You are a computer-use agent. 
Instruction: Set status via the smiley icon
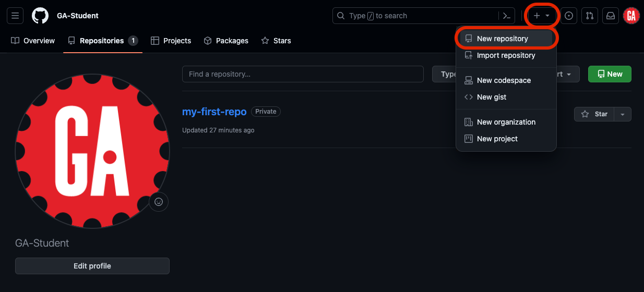click(159, 202)
